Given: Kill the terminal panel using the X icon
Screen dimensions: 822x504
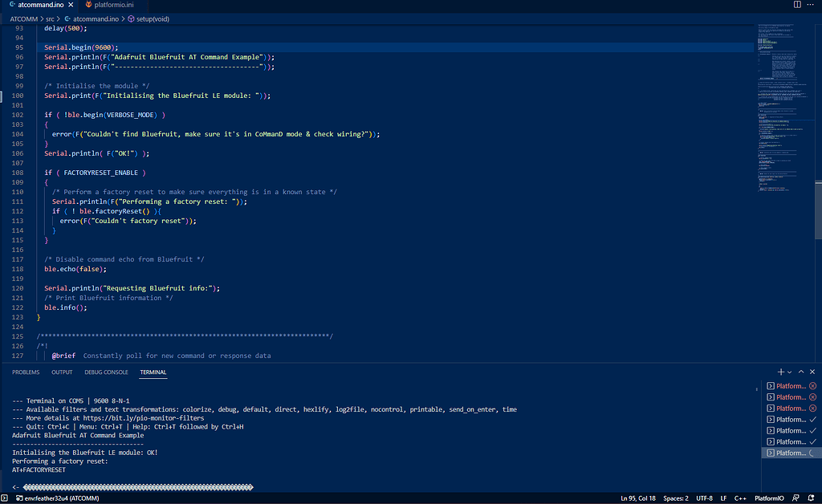Looking at the screenshot, I should pyautogui.click(x=812, y=372).
